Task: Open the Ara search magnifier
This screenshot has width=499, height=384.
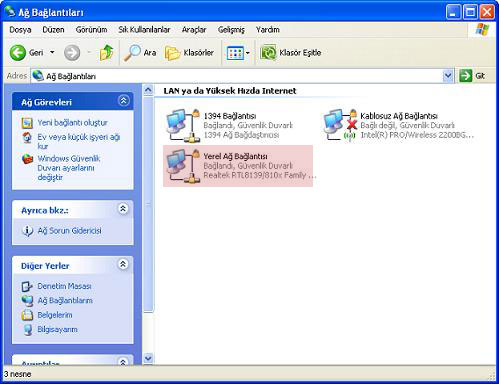Action: pos(132,53)
